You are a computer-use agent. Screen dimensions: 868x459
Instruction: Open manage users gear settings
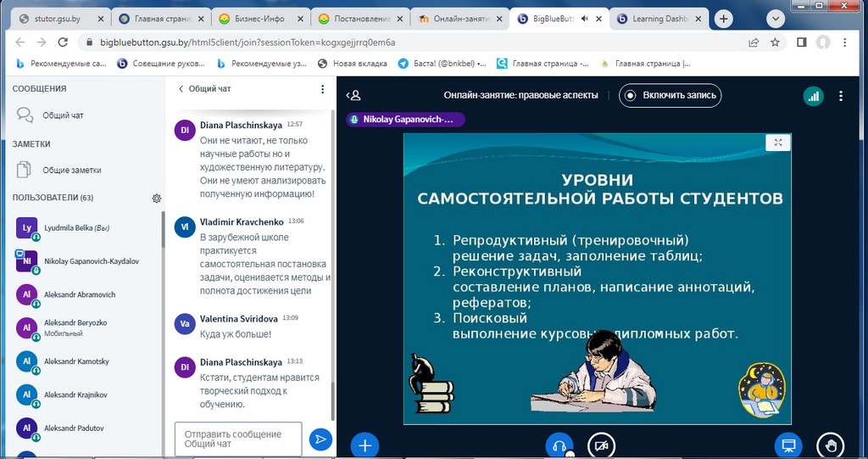tap(156, 198)
